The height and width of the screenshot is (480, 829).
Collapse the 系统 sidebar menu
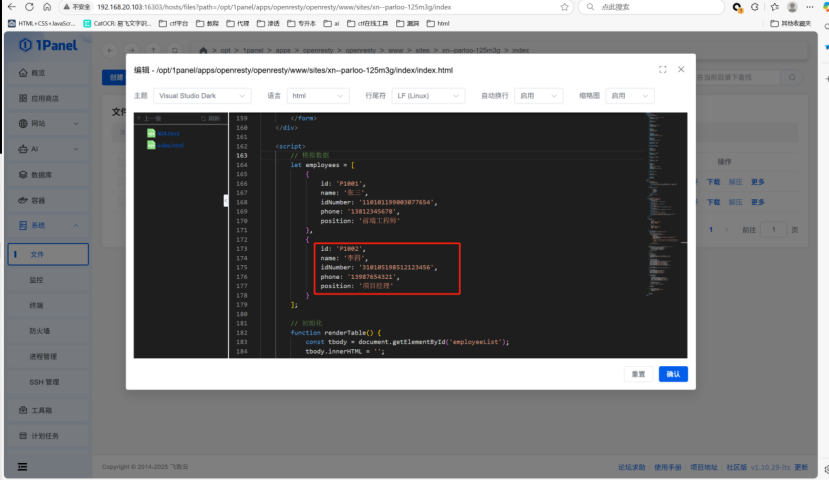click(x=48, y=226)
